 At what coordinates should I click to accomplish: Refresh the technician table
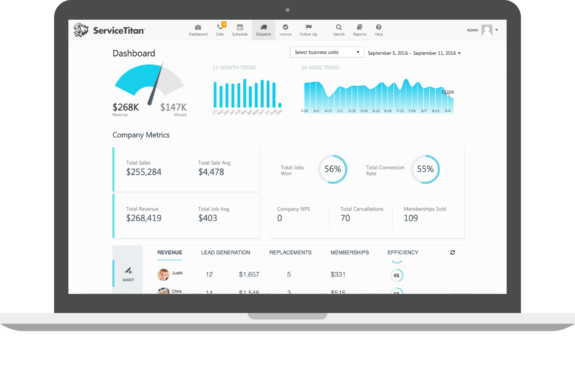453,252
